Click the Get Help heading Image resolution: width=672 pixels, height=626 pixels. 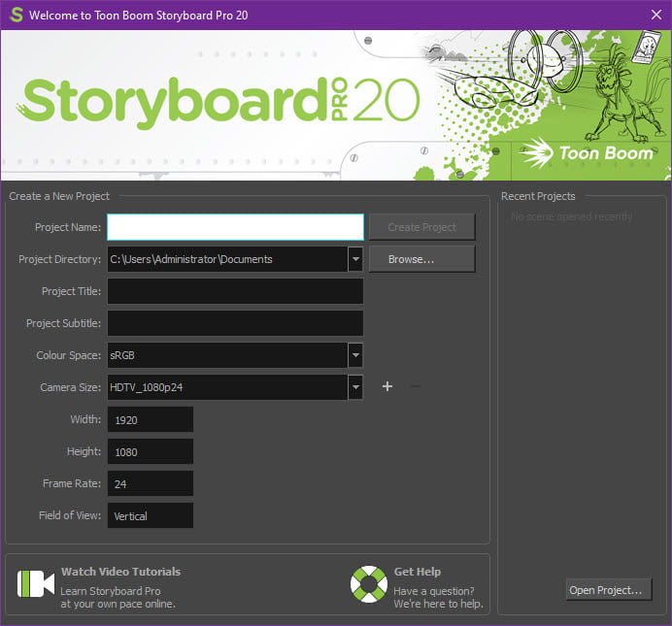[417, 572]
